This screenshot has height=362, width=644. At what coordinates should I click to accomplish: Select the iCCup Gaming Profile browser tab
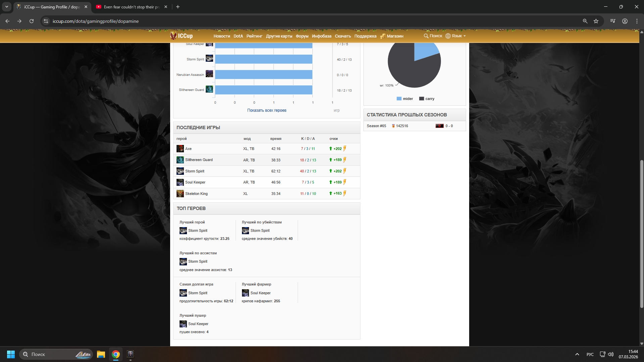click(x=53, y=7)
